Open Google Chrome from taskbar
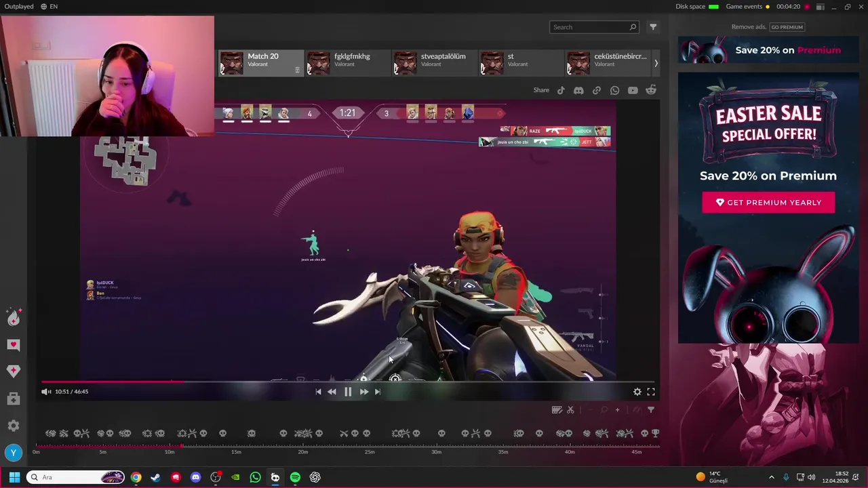The image size is (868, 488). click(136, 477)
